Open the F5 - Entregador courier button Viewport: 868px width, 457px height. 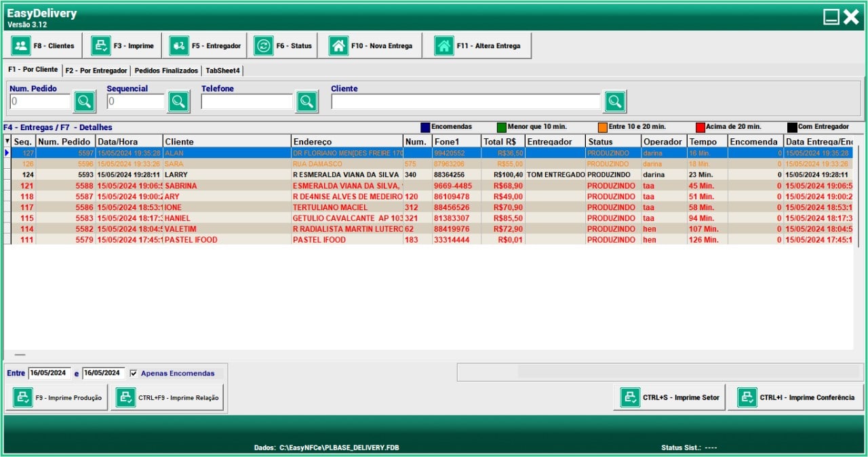tap(205, 45)
